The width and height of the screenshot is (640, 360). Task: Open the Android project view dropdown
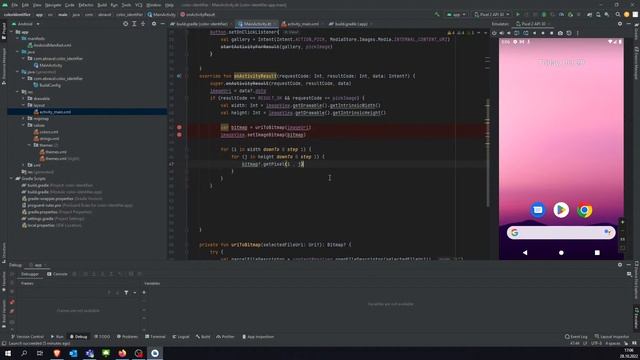(25, 24)
